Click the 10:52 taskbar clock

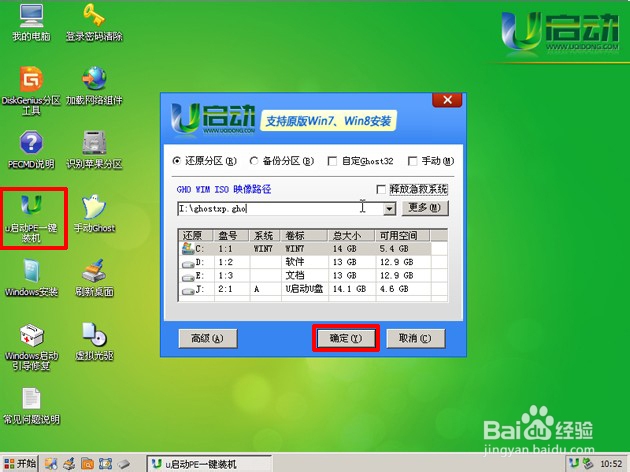[x=611, y=464]
